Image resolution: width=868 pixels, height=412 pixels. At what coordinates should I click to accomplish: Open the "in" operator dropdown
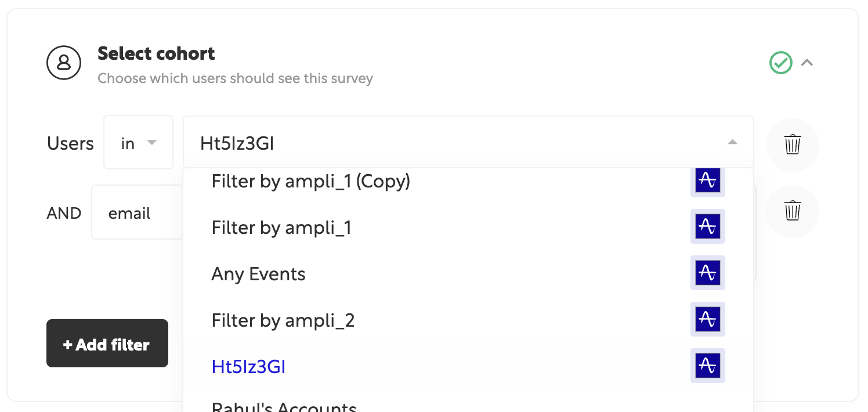pos(138,143)
